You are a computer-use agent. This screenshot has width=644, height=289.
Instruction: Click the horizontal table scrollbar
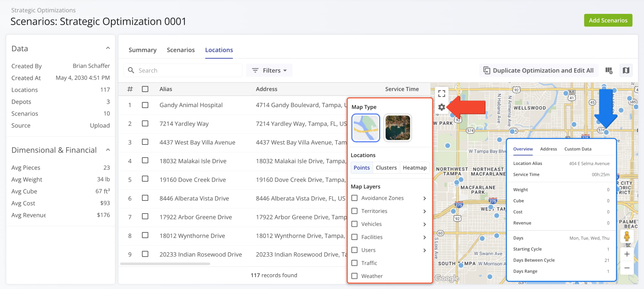click(165, 264)
